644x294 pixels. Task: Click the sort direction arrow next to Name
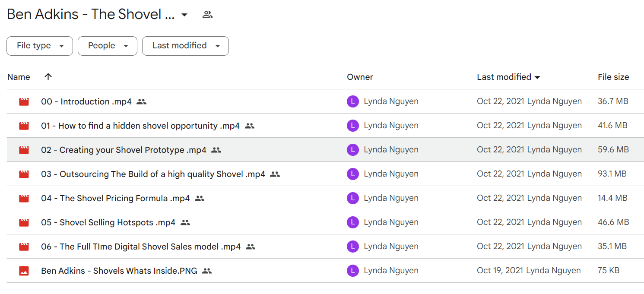(x=48, y=77)
